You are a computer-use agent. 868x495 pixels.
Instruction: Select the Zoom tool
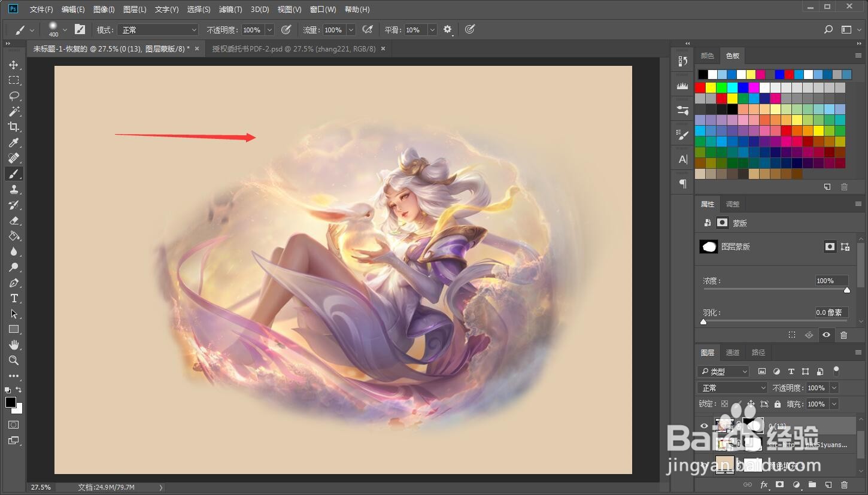pos(14,360)
